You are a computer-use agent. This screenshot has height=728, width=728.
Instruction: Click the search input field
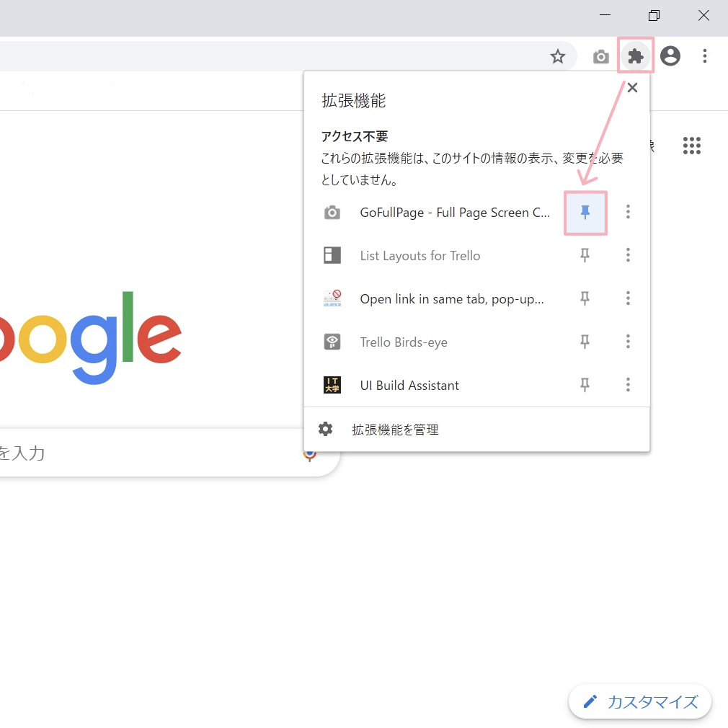tap(144, 453)
